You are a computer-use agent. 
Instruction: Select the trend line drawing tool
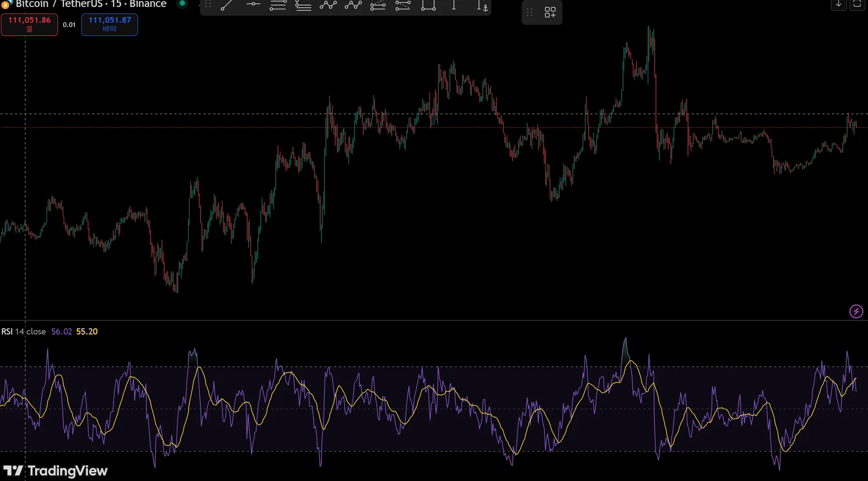tap(226, 5)
